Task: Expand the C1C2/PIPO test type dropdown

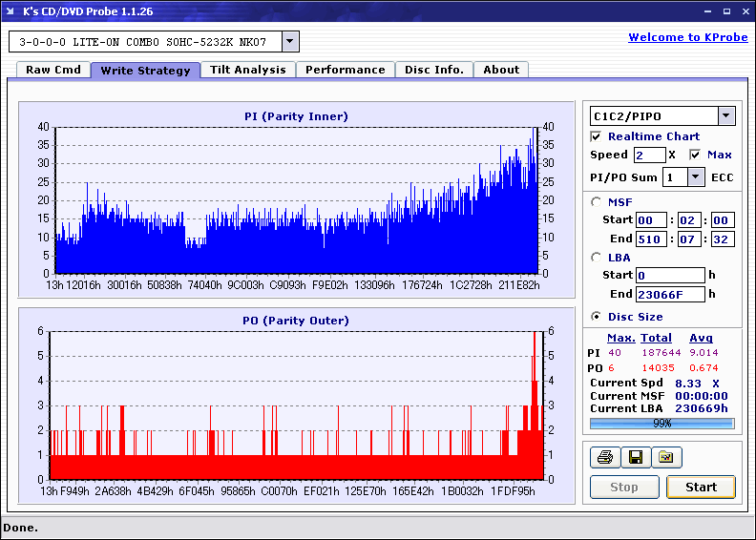Action: 725,115
